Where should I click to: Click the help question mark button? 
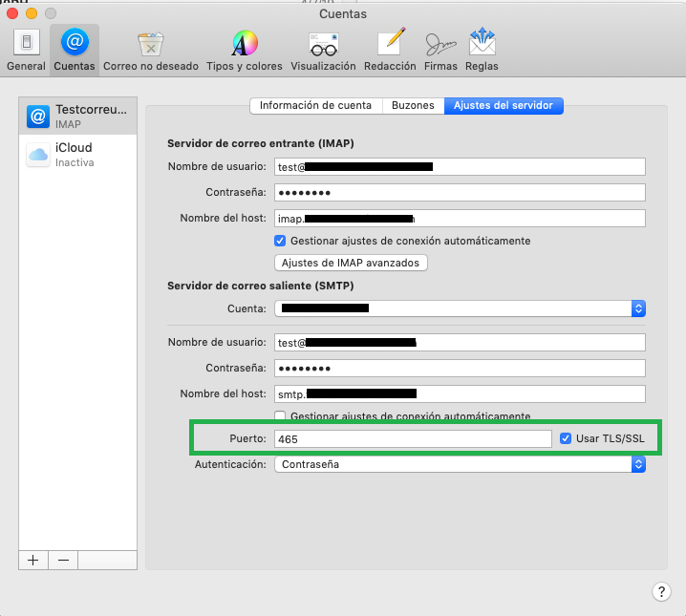point(661,591)
